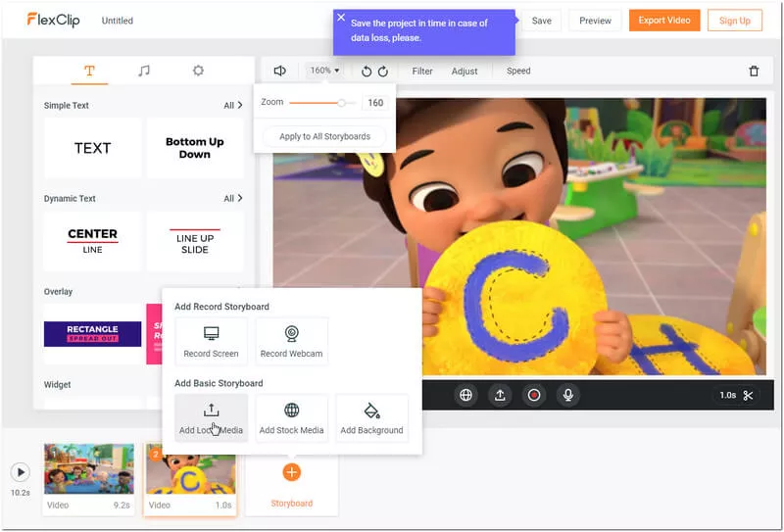Screen dimensions: 784x532
Task: Play the timeline with play button
Action: tap(21, 472)
